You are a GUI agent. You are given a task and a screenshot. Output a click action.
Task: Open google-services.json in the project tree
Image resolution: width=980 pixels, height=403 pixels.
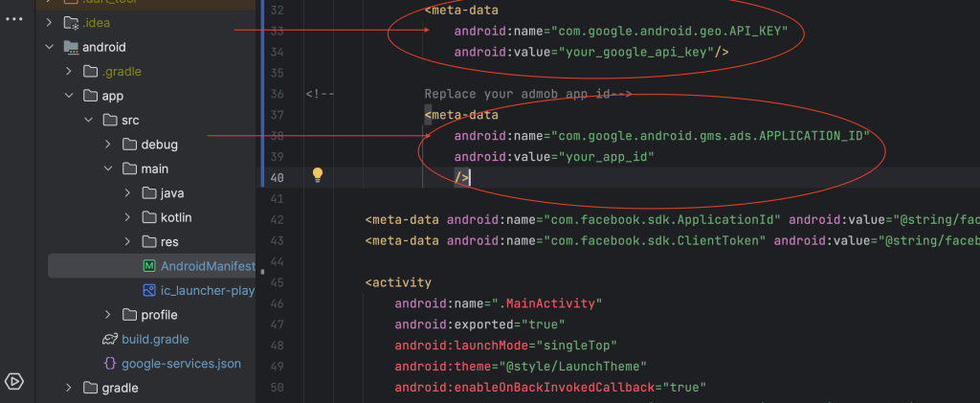coord(181,364)
